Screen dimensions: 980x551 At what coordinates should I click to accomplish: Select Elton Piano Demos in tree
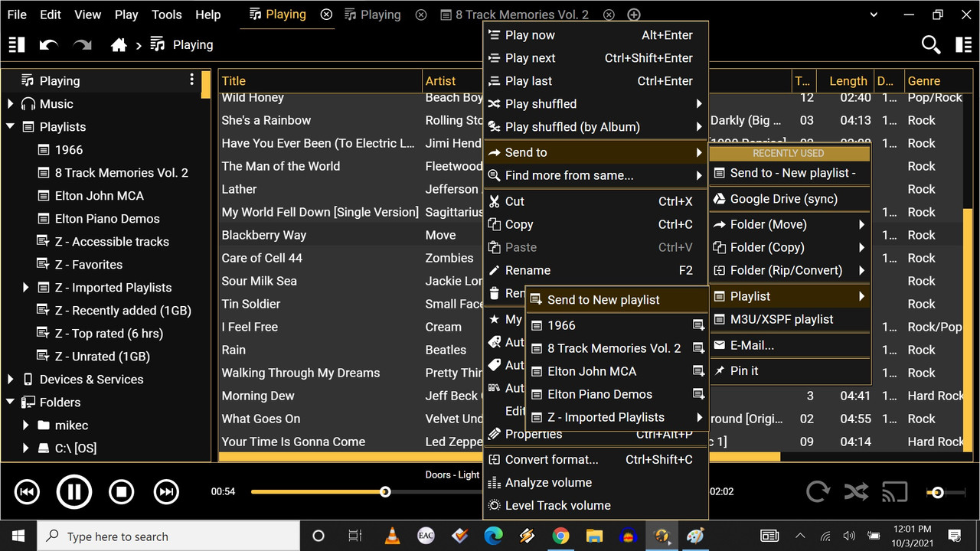[107, 218]
